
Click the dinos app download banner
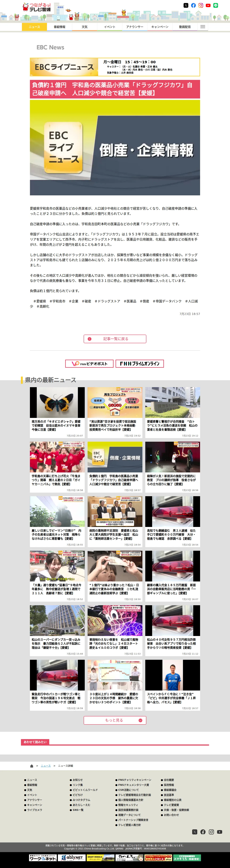tap(158, 858)
